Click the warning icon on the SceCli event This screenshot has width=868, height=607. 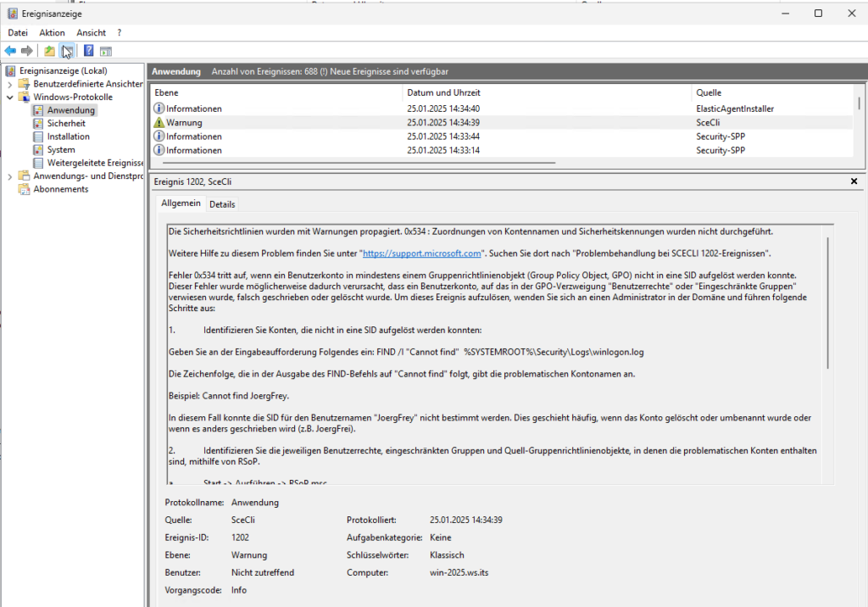pyautogui.click(x=159, y=122)
